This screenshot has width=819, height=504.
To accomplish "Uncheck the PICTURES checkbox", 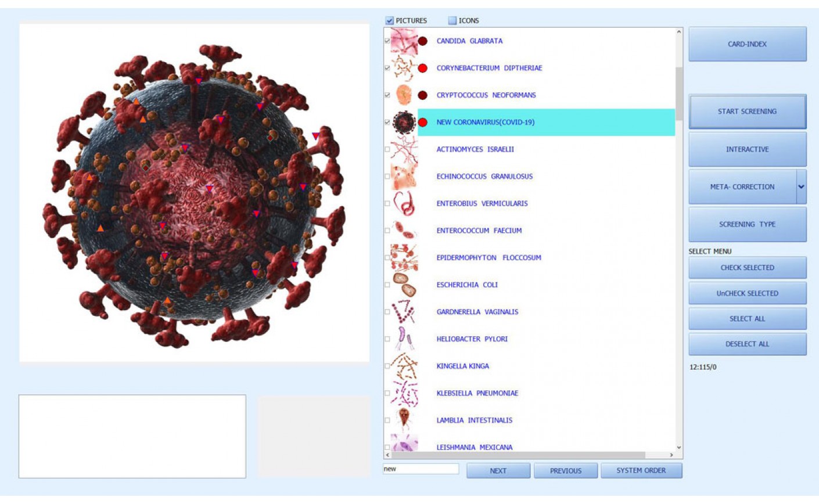I will (390, 21).
